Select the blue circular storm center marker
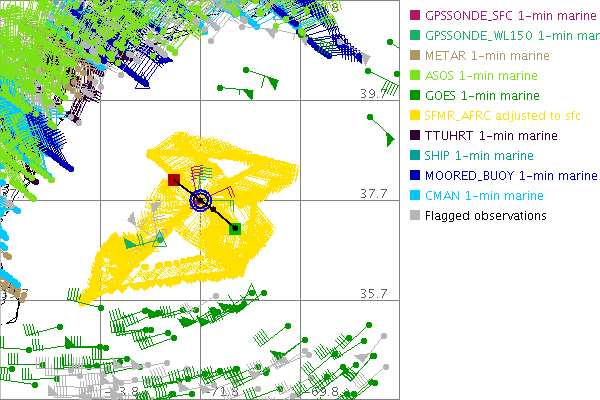This screenshot has width=600, height=400. point(201,201)
